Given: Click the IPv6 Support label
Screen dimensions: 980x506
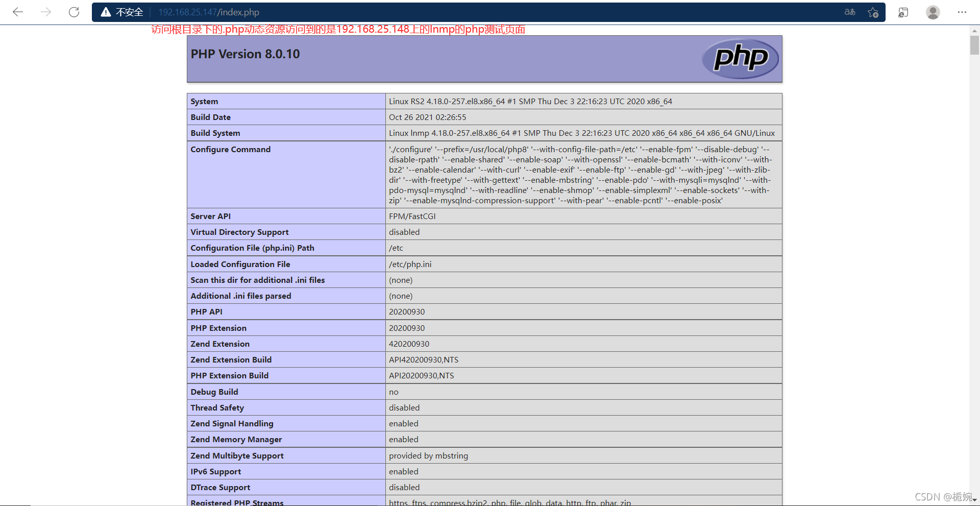Looking at the screenshot, I should [215, 472].
